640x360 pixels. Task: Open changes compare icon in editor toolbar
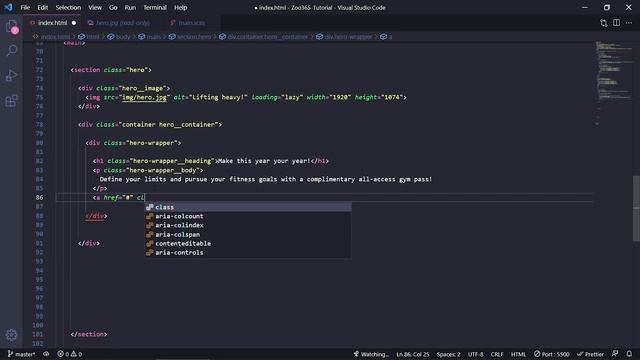click(604, 23)
